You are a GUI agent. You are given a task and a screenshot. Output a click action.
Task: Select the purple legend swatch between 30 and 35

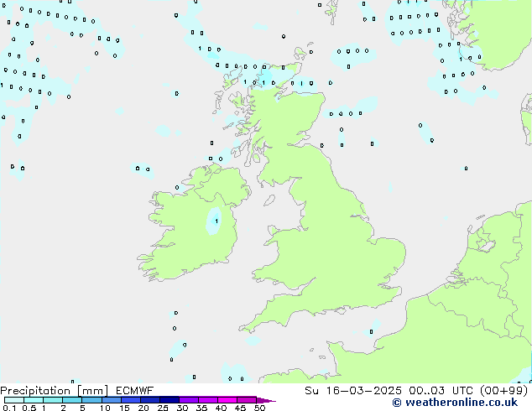pyautogui.click(x=189, y=400)
